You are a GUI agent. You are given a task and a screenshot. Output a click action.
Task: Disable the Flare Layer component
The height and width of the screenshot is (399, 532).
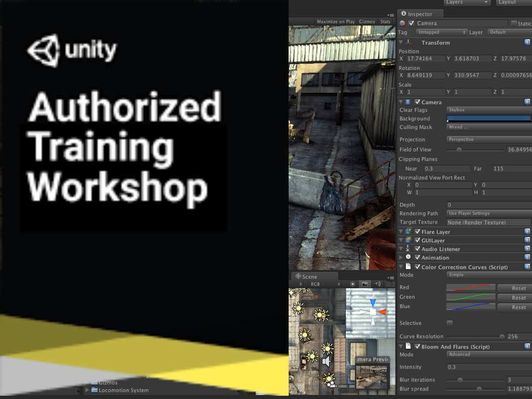(x=417, y=232)
